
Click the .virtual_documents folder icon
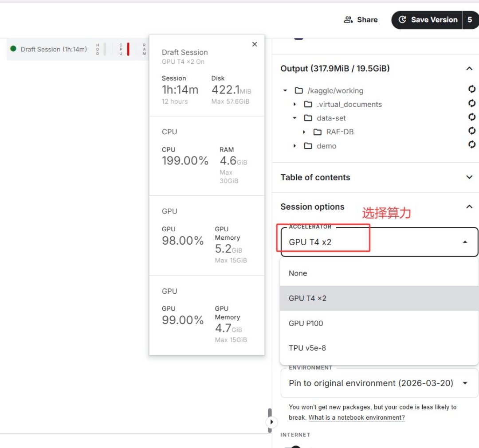[x=308, y=105]
